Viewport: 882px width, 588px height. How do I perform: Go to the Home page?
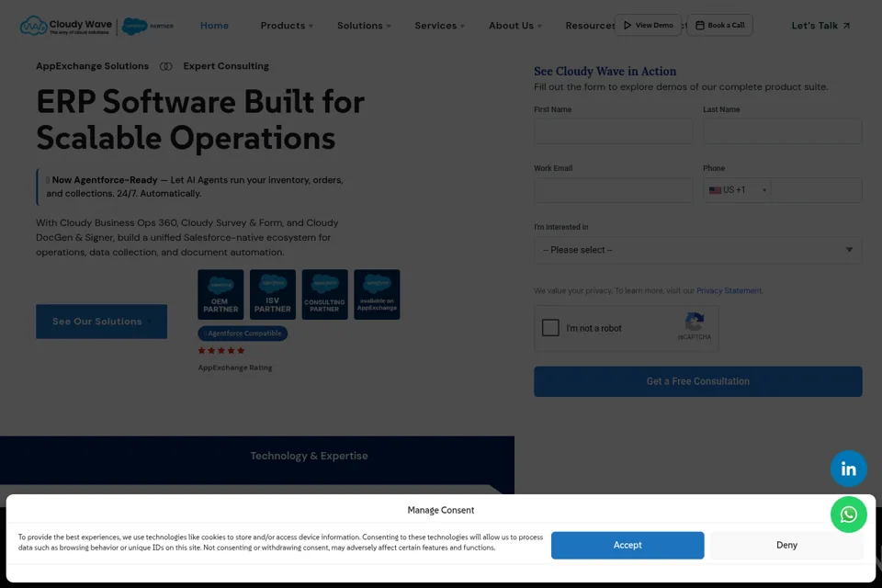click(214, 26)
